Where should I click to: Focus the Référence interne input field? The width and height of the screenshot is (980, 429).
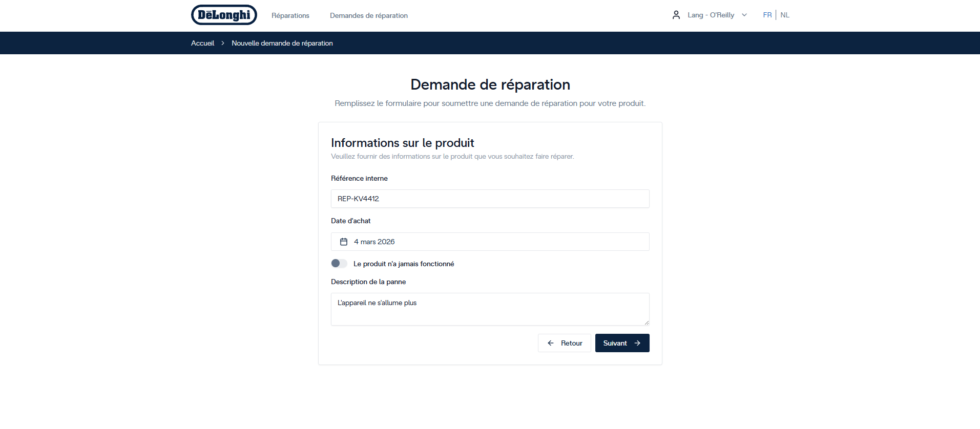point(490,199)
